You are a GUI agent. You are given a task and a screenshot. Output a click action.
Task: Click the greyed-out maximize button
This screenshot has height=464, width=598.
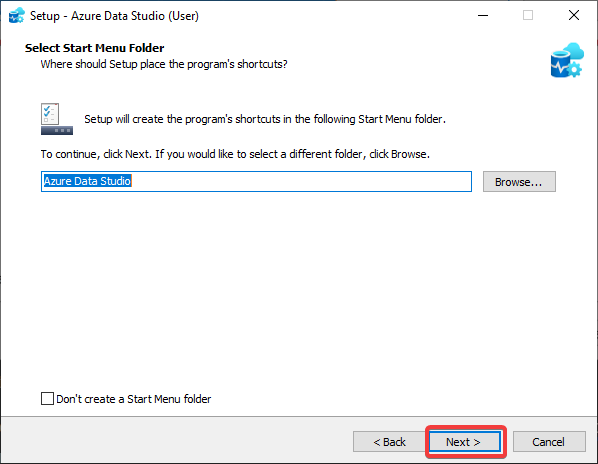tap(528, 16)
